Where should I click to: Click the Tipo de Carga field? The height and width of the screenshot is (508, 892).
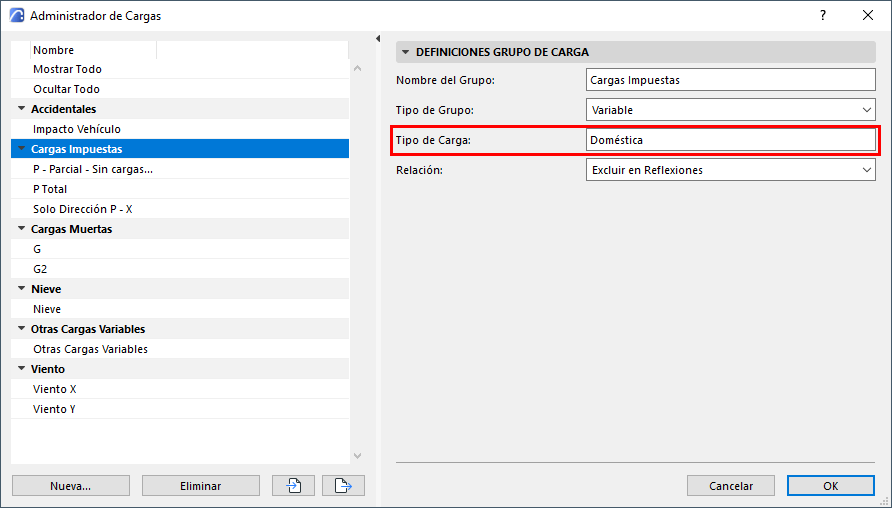pos(731,140)
